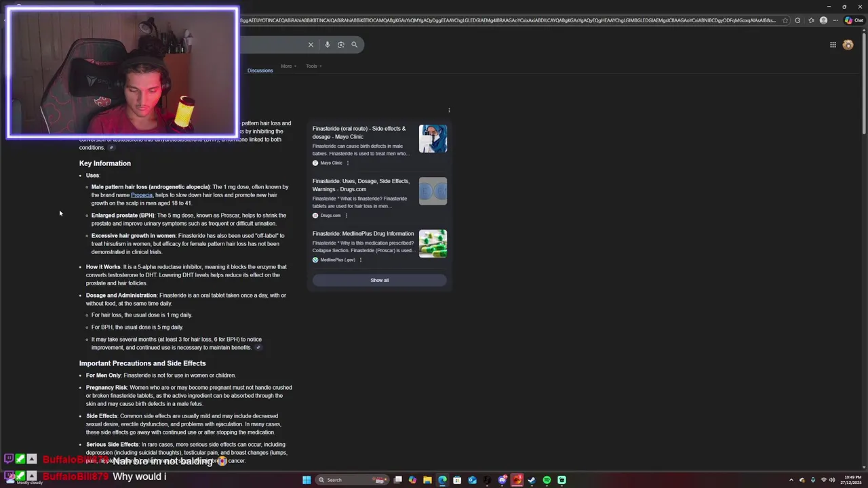Expand the More search filters dropdown
This screenshot has width=868, height=488.
288,66
